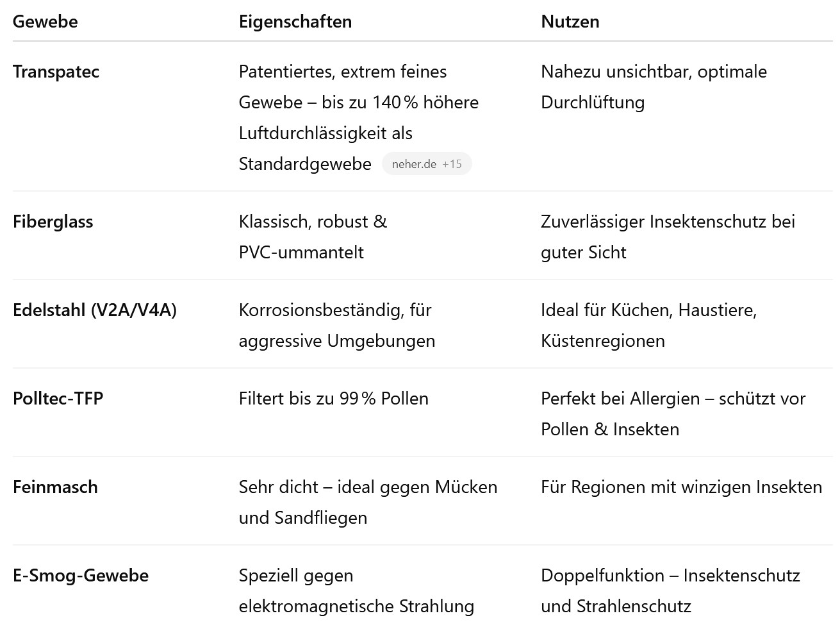
Task: Click the text 'Filtert bis zu 99 % Pollen'
Action: 334,399
